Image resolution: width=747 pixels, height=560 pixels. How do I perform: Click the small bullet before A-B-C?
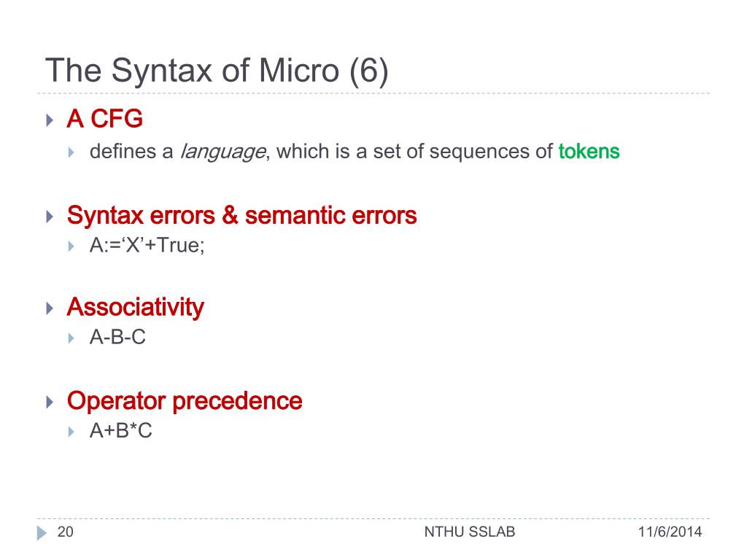click(x=71, y=338)
